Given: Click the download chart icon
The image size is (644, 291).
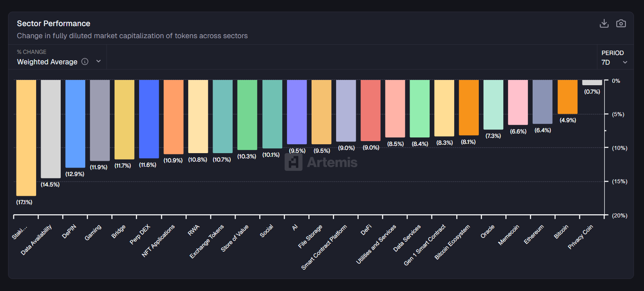Looking at the screenshot, I should click(604, 24).
